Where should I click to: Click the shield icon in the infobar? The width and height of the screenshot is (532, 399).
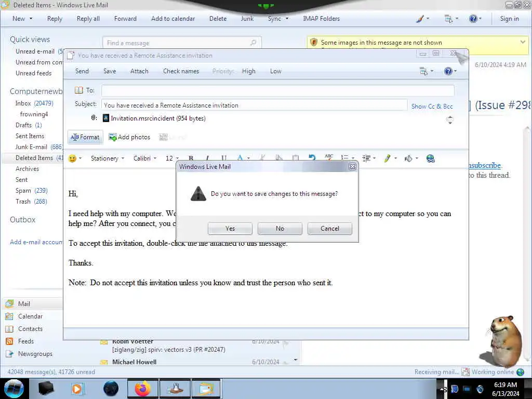[313, 43]
